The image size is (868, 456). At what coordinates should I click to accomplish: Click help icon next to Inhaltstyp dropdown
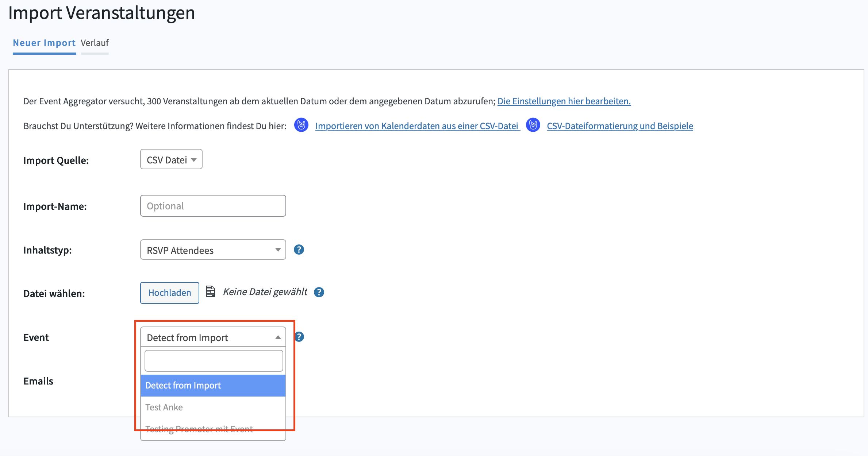point(299,250)
